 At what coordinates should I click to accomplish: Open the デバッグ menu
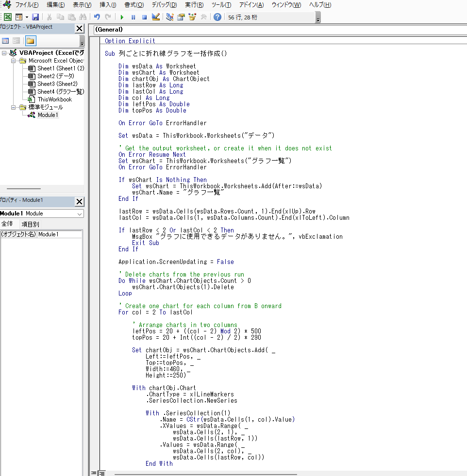coord(164,5)
